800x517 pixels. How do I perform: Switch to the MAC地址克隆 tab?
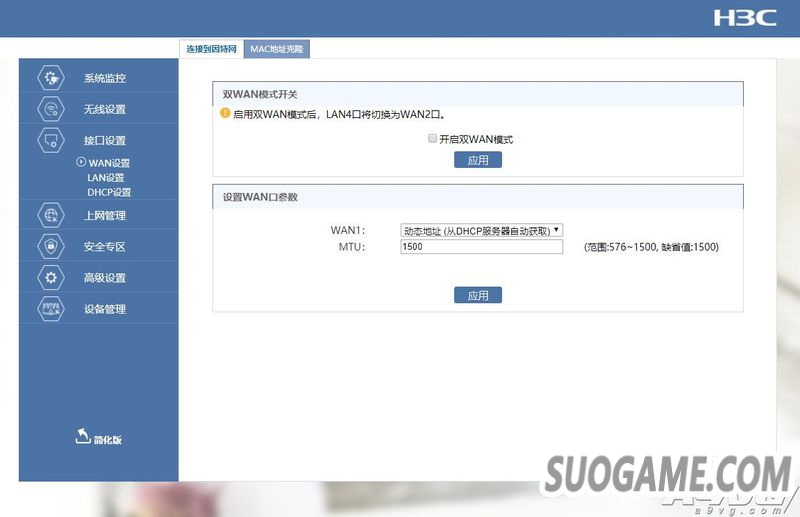coord(277,48)
